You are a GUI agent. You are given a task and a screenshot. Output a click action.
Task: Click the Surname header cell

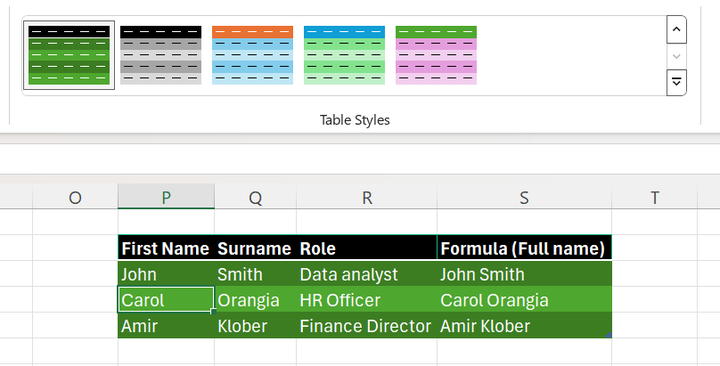255,248
